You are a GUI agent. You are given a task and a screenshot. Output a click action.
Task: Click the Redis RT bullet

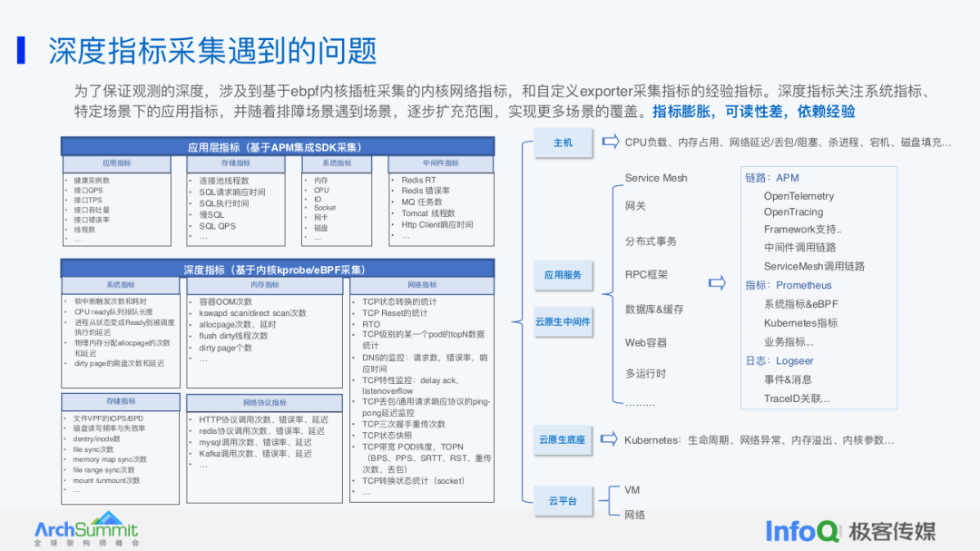click(x=418, y=180)
